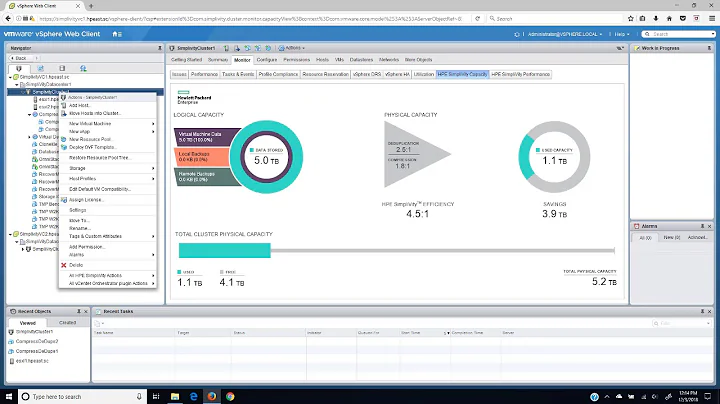720x404 pixels.
Task: Expand the Storage submenu in context menu
Action: 108,168
